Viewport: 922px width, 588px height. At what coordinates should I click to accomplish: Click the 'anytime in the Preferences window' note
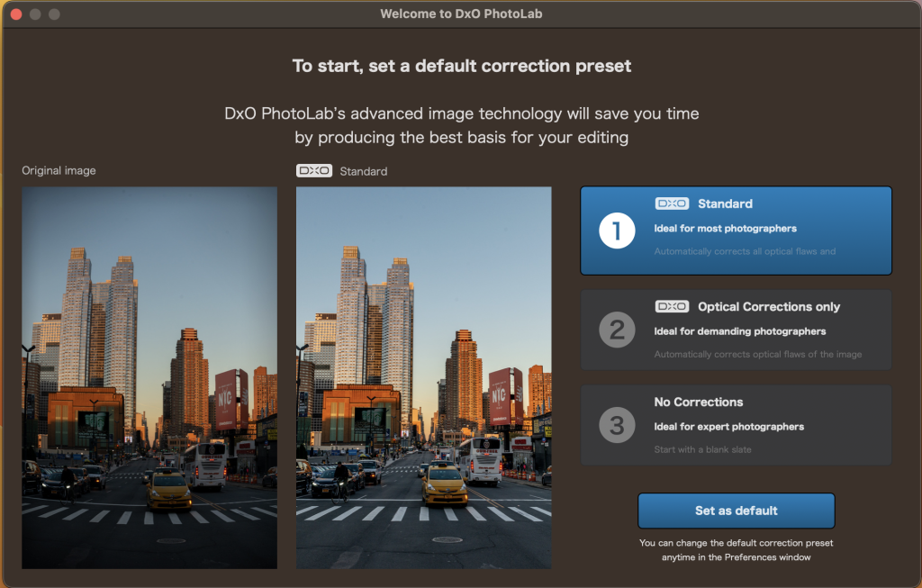(x=737, y=556)
